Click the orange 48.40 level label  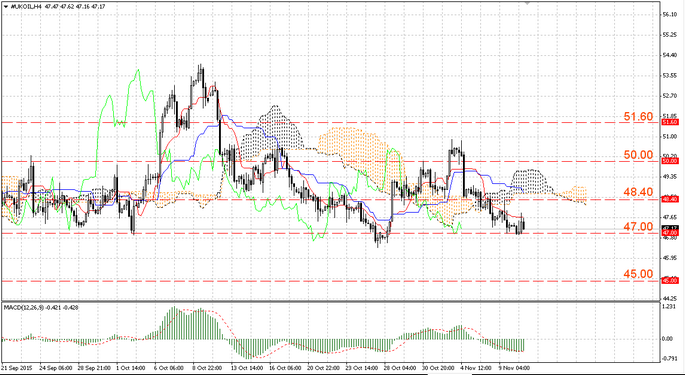coord(638,192)
